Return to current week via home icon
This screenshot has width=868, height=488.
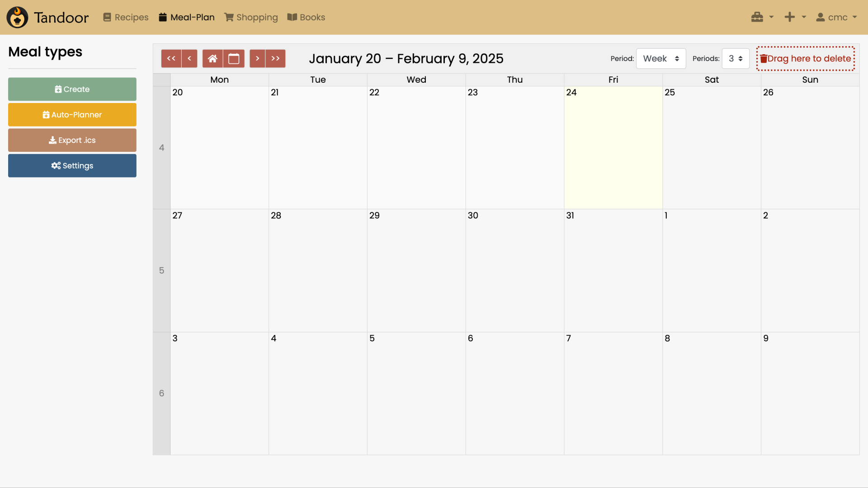[x=213, y=58]
